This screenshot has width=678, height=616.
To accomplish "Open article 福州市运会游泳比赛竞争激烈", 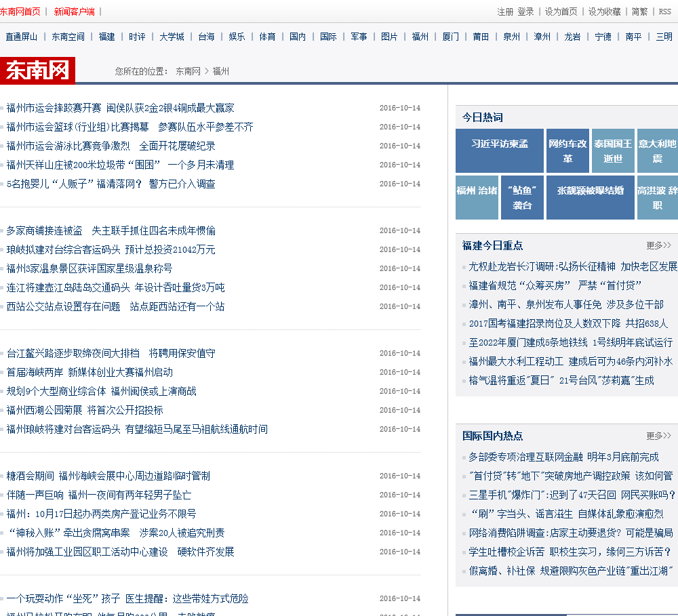I will [x=111, y=146].
